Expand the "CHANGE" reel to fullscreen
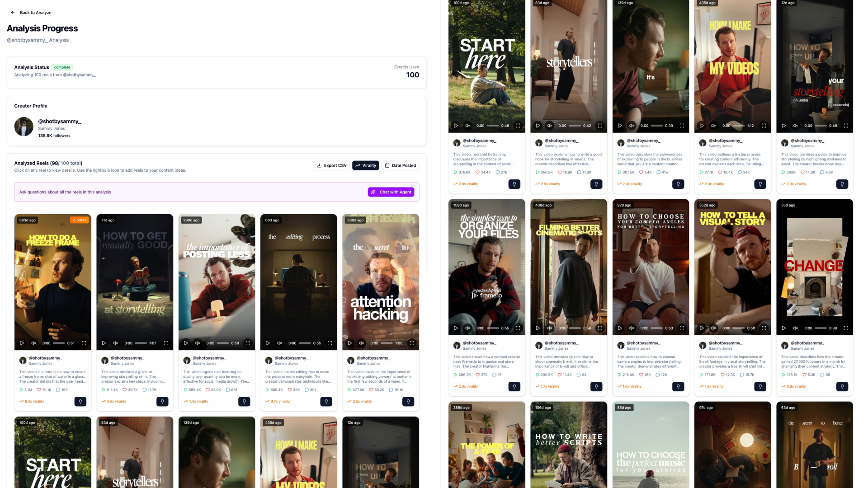Viewport: 868px width, 488px height. (x=846, y=328)
